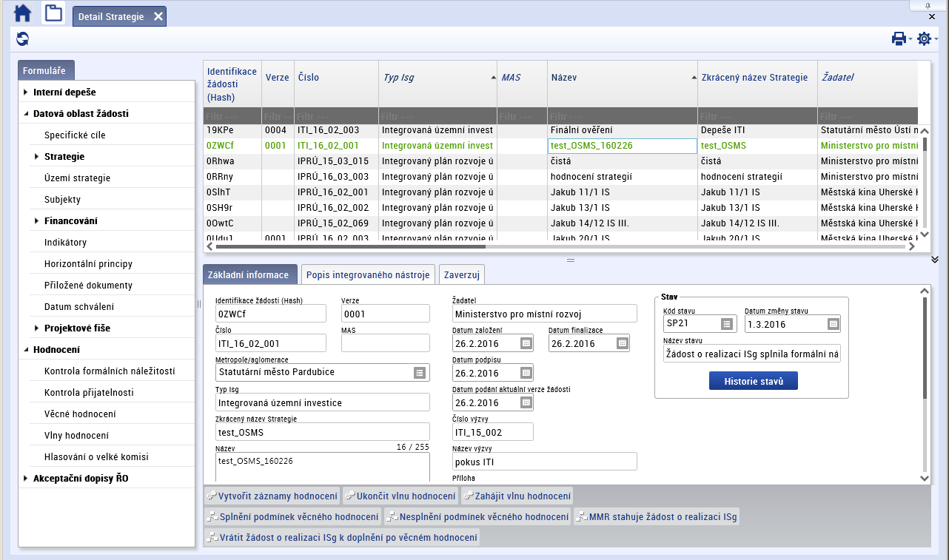Click the Číslo výzvy field

pyautogui.click(x=493, y=432)
